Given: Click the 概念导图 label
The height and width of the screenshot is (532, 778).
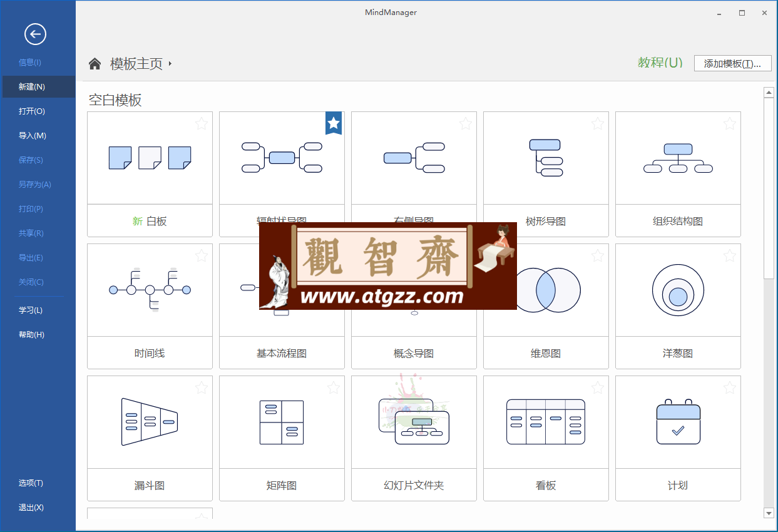Looking at the screenshot, I should [x=414, y=353].
